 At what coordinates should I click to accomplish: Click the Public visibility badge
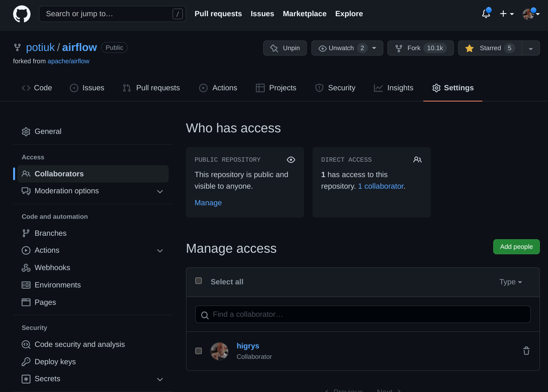(114, 47)
